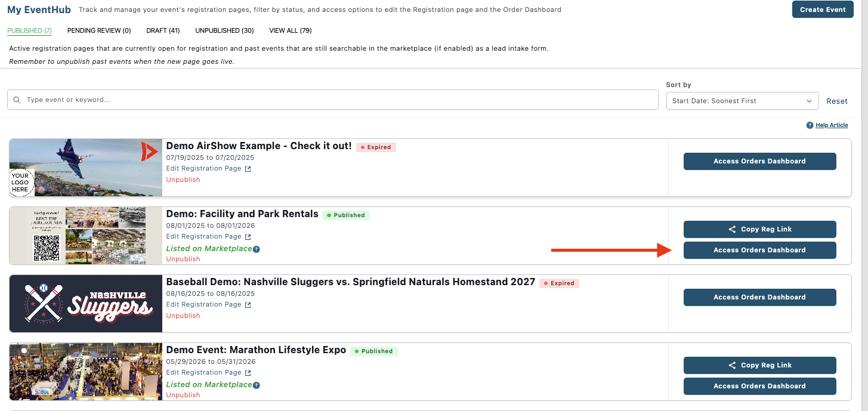Click the search magnifier icon
Screen dimensions: 868x411
(x=17, y=100)
